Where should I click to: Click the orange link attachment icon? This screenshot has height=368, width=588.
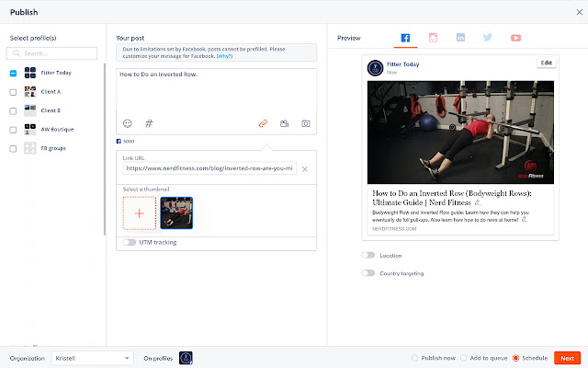(x=263, y=123)
